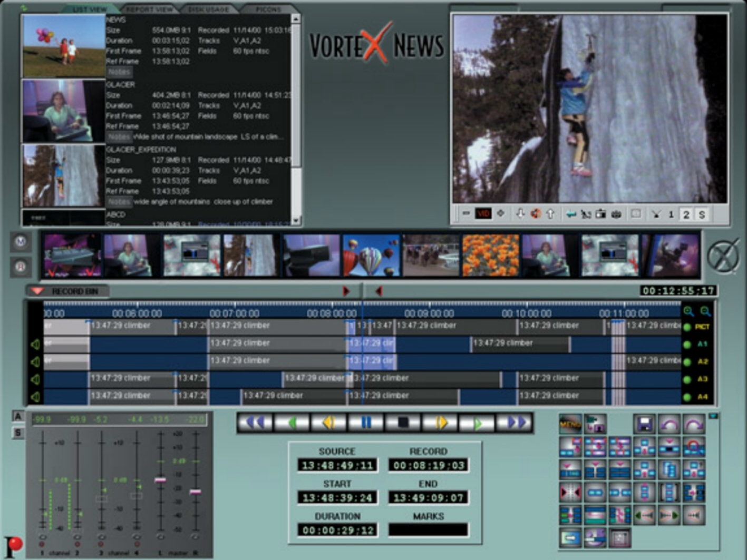Click round M button left of storyboard
This screenshot has height=560, width=747.
pos(21,241)
